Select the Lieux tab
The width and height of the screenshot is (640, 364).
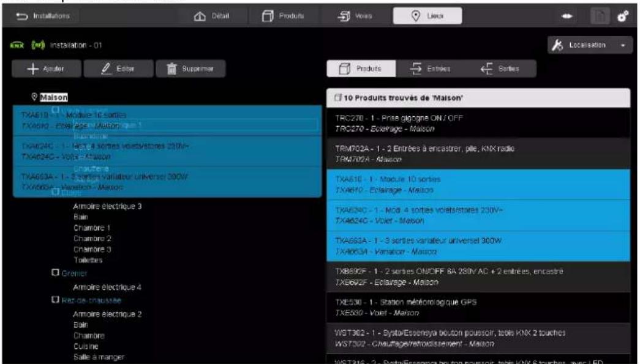tap(427, 16)
